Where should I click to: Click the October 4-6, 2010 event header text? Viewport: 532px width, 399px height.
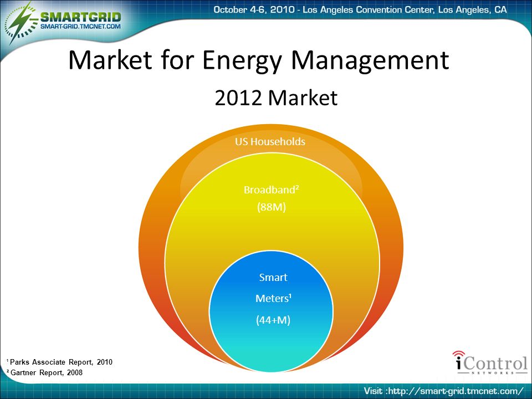360,10
